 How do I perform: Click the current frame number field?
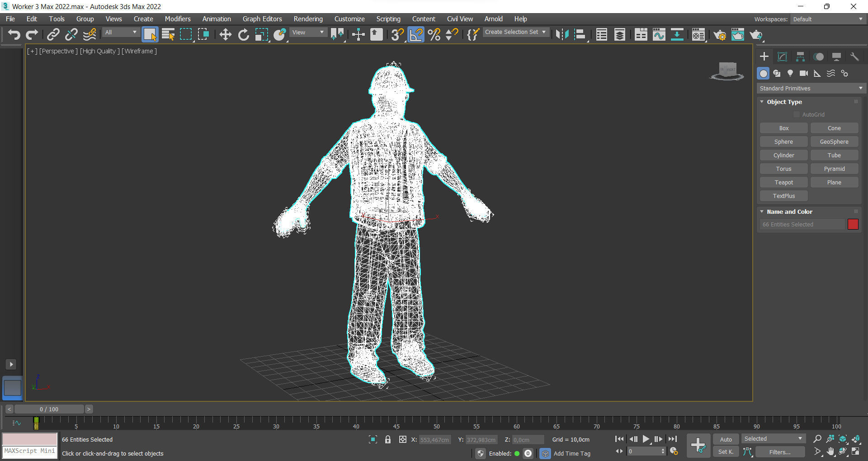tap(644, 452)
